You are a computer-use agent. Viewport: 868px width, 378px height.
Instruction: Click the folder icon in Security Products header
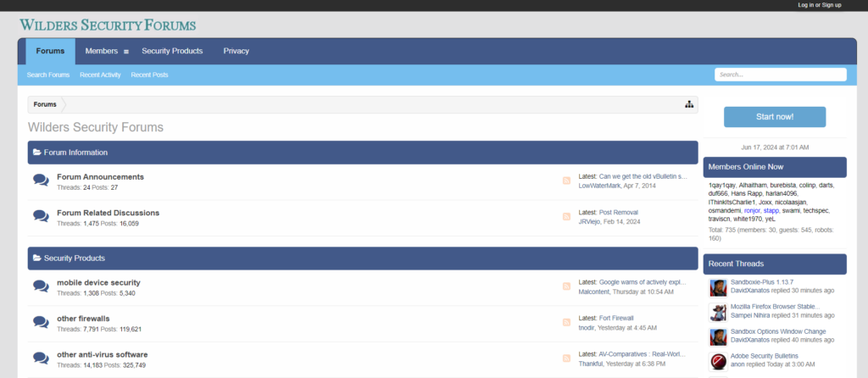click(x=37, y=258)
